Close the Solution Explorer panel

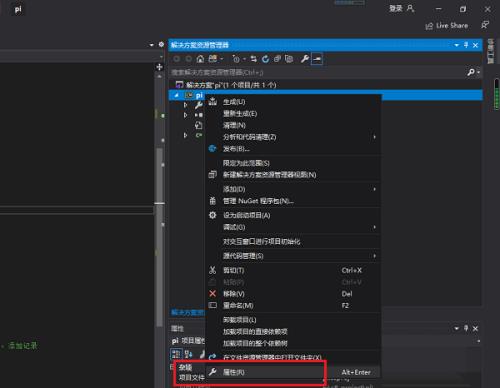click(475, 45)
